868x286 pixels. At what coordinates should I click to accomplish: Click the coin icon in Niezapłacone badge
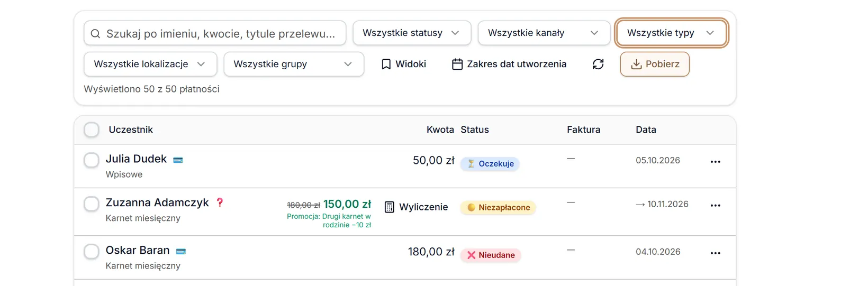point(471,208)
